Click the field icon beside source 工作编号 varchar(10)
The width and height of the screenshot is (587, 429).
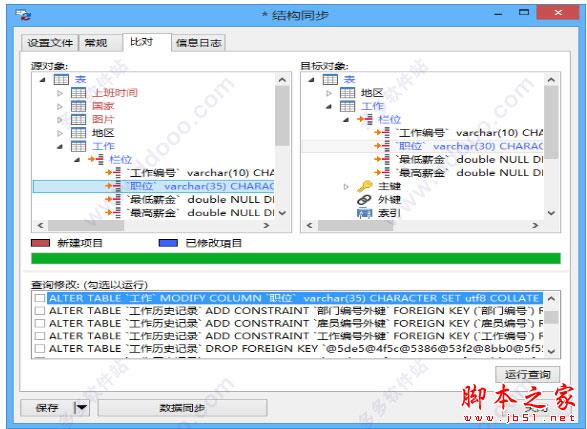point(113,173)
